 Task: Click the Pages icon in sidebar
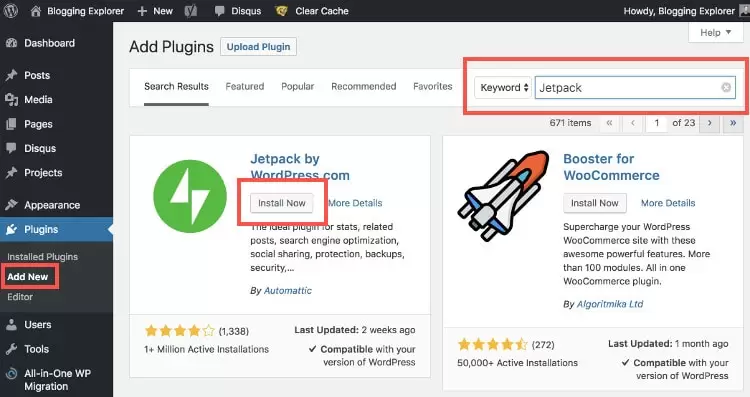pyautogui.click(x=11, y=124)
